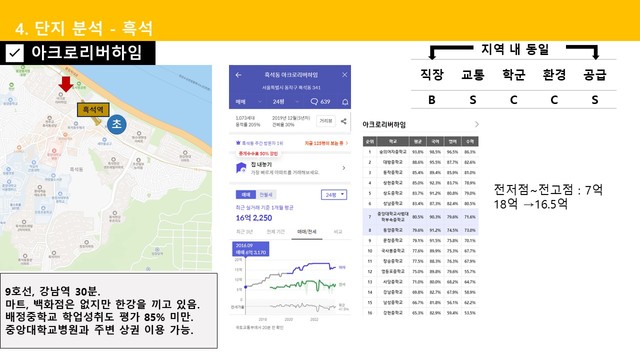
Task: Click the 지역 내 동일 label
Action: pos(515,49)
